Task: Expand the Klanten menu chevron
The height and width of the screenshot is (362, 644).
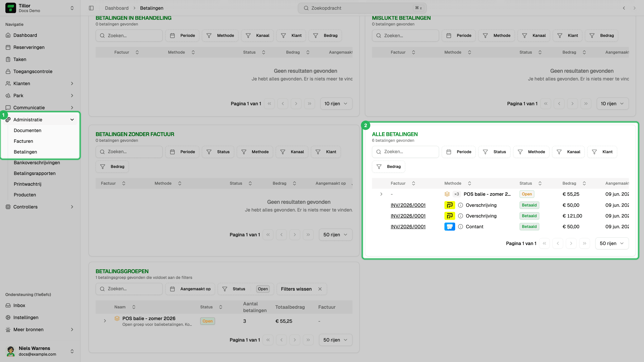Action: click(72, 83)
